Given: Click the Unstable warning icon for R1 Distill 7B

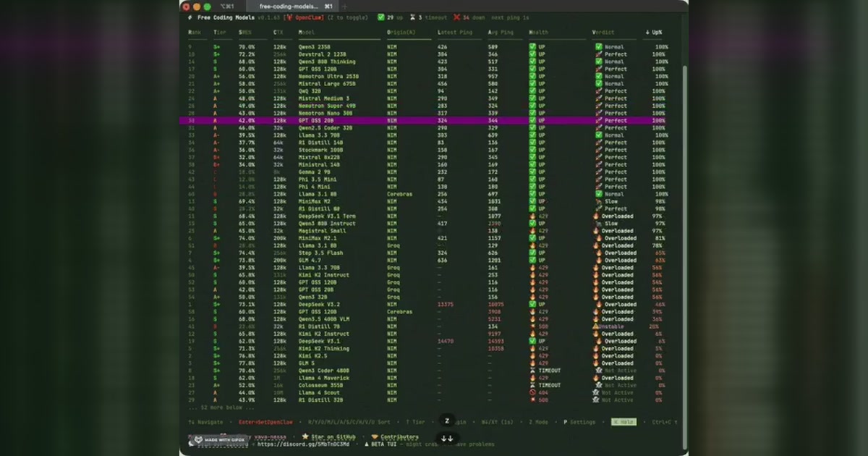Looking at the screenshot, I should click(596, 326).
